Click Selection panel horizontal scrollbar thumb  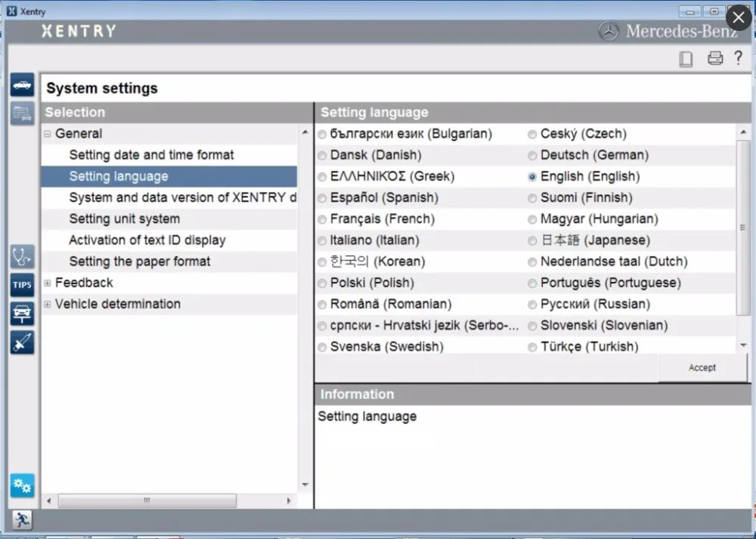(147, 500)
